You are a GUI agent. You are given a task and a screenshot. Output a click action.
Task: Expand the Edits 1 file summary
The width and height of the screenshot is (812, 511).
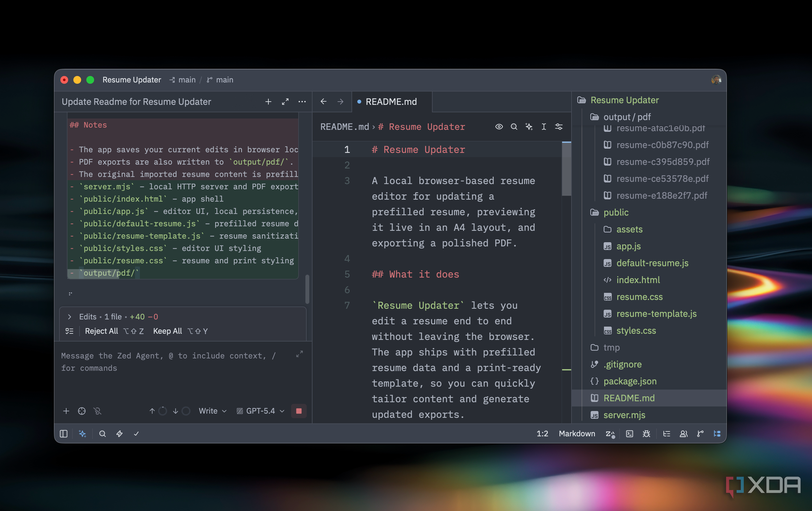69,317
